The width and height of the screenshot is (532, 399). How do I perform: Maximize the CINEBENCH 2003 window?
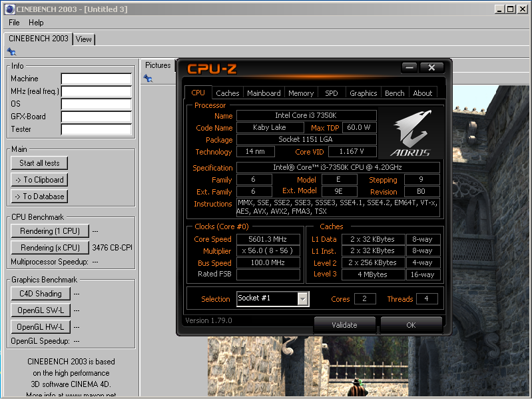[x=510, y=9]
